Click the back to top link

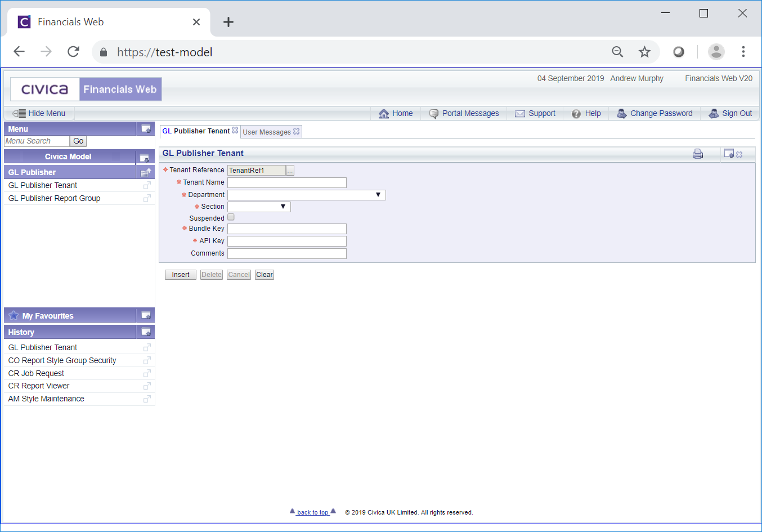(312, 512)
